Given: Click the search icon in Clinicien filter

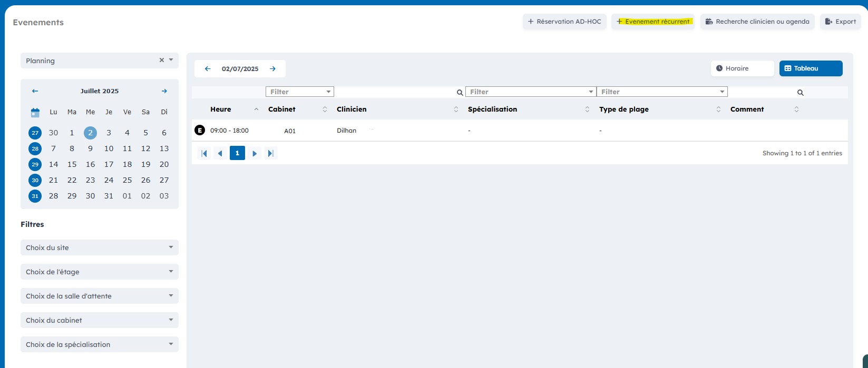Looking at the screenshot, I should (x=460, y=93).
